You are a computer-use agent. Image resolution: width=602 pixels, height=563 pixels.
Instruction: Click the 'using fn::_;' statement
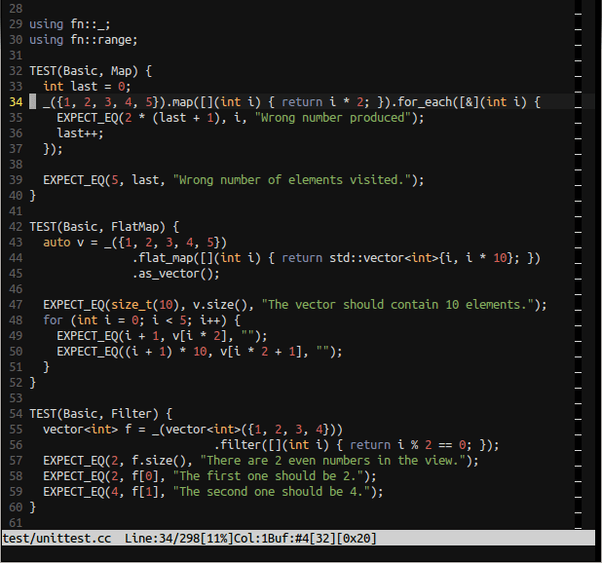click(70, 24)
